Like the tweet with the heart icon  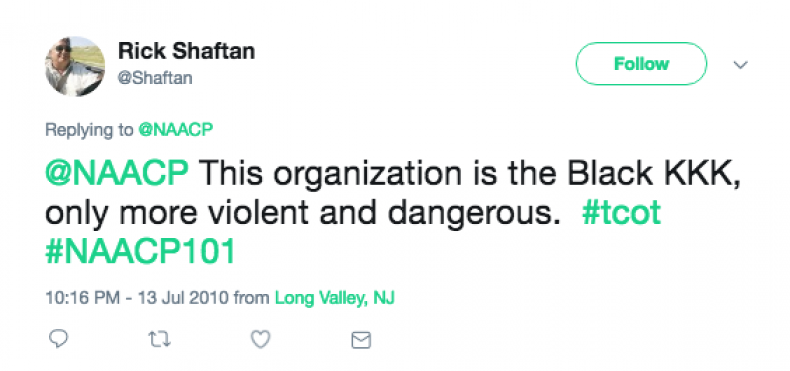coord(260,339)
